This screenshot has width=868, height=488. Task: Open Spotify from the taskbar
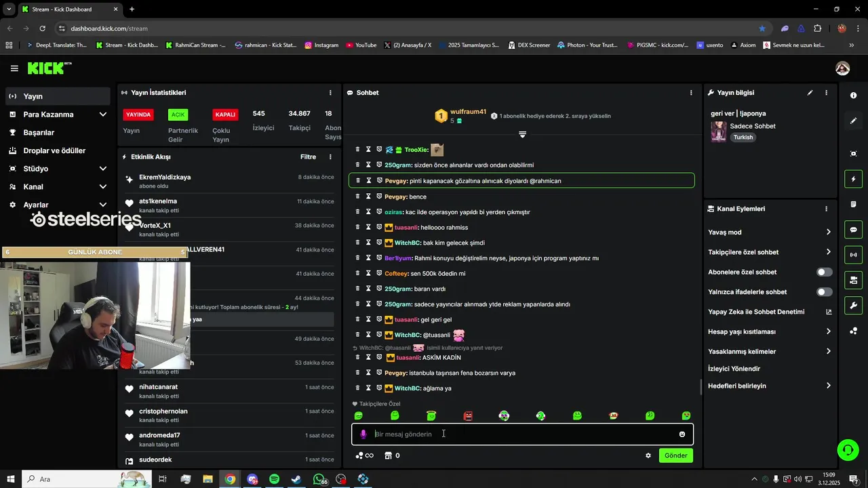(274, 479)
